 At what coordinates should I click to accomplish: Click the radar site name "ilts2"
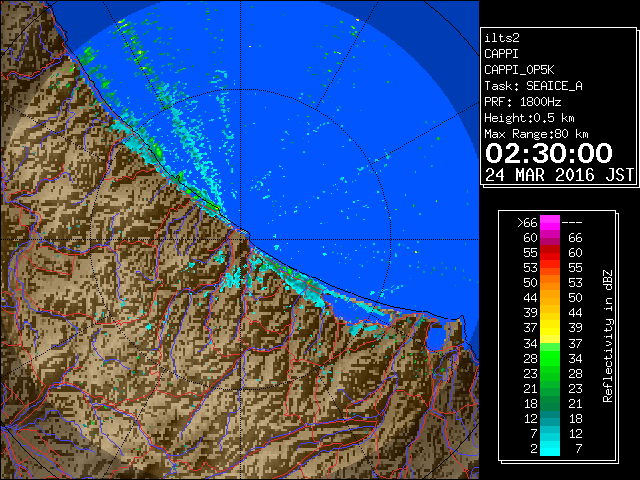502,38
